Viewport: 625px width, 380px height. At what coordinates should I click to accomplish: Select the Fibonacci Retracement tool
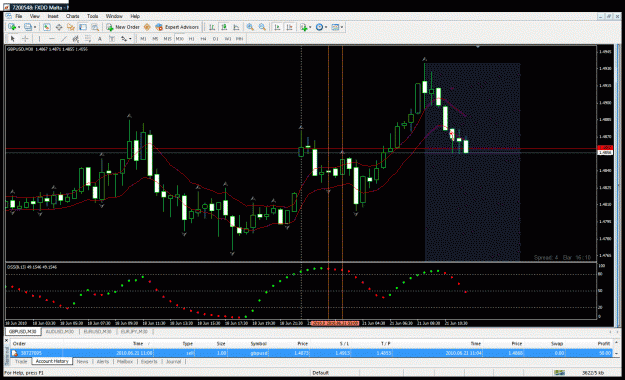(88, 39)
